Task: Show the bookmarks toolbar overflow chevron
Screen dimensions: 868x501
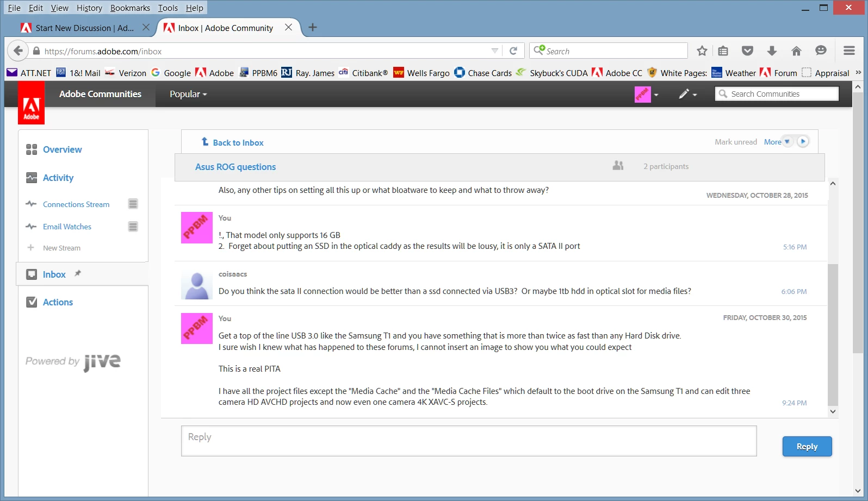Action: 858,73
